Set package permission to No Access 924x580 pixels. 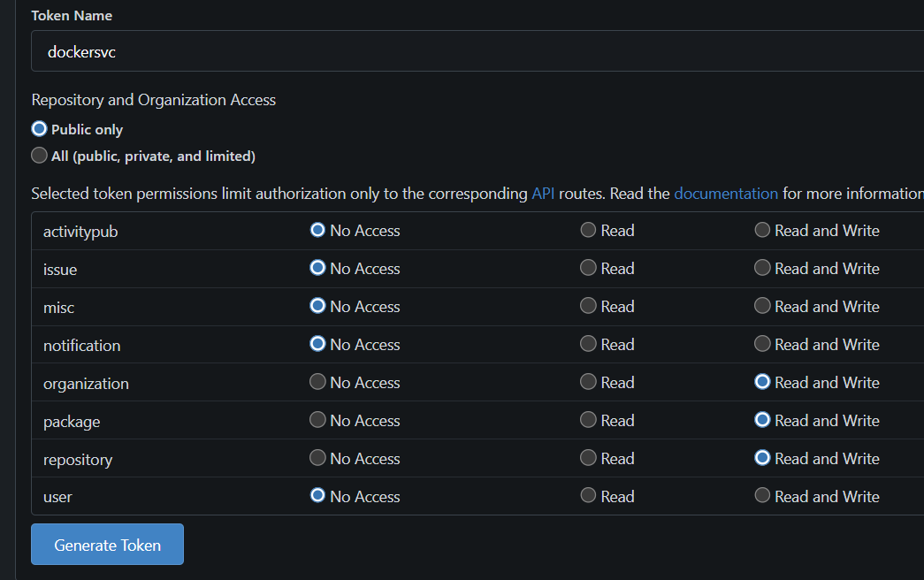(317, 420)
